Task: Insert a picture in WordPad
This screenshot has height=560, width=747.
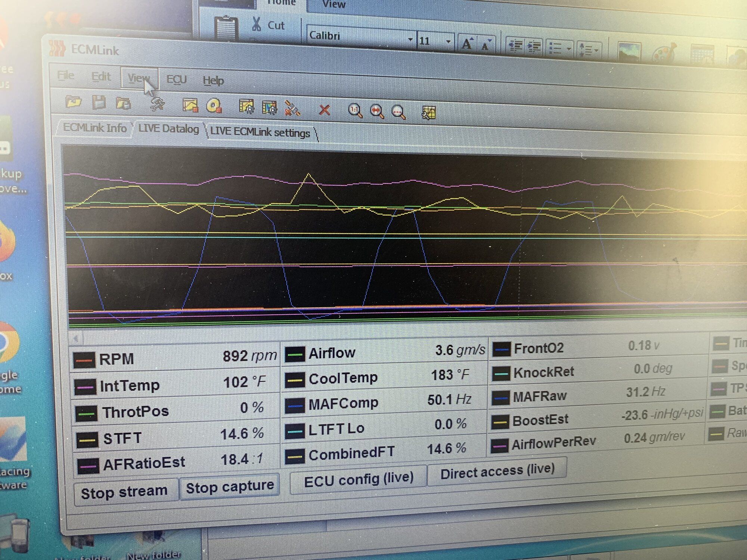Action: click(629, 52)
